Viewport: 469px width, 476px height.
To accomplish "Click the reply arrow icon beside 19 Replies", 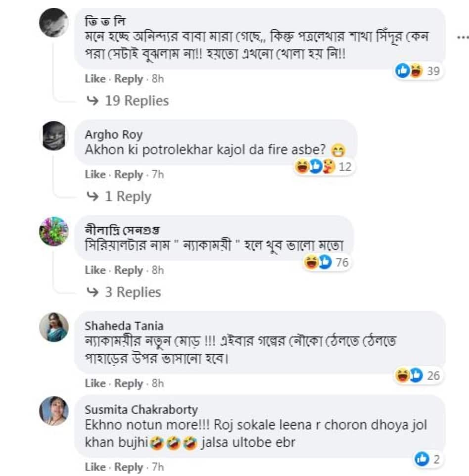I will coord(93,101).
